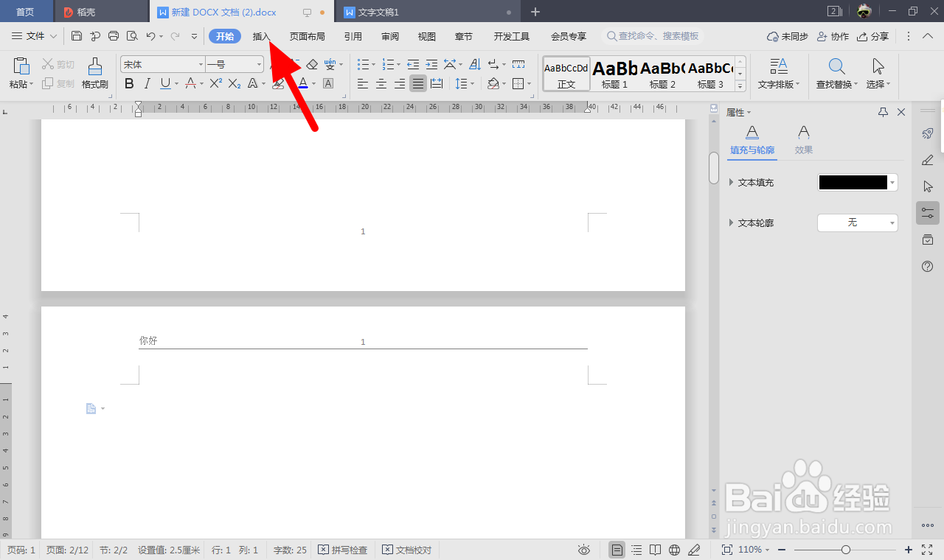Screen dimensions: 944x560
Task: Apply the Heading 1 (标题 1) style
Action: point(615,74)
